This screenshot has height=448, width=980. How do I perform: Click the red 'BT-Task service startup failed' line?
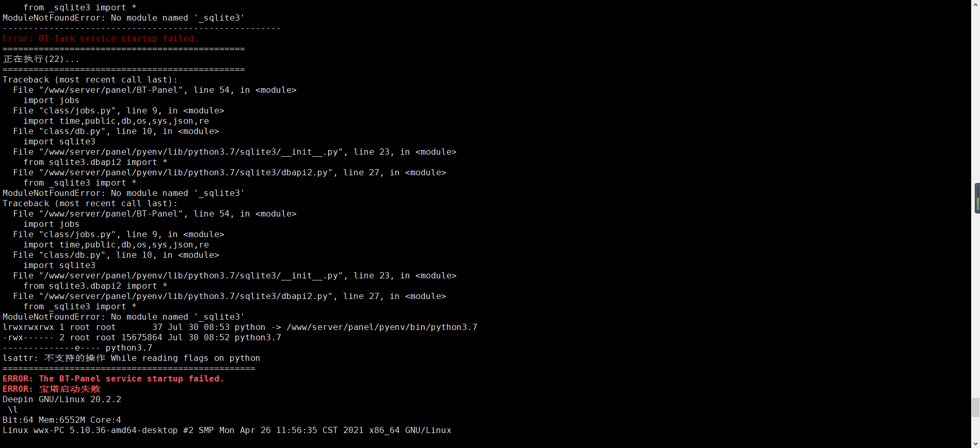(101, 39)
